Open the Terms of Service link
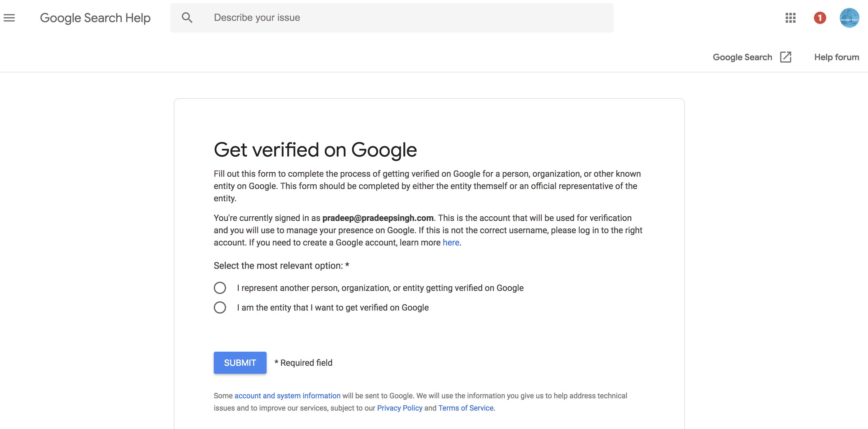The height and width of the screenshot is (429, 868). click(466, 408)
